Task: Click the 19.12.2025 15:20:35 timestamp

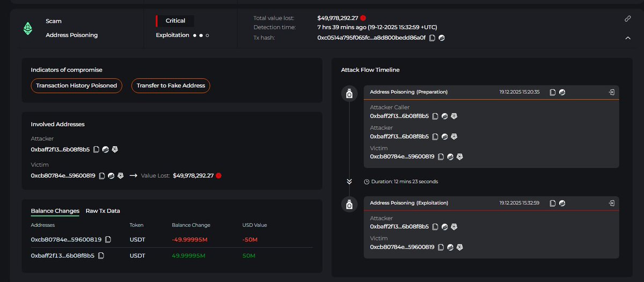Action: click(x=519, y=92)
